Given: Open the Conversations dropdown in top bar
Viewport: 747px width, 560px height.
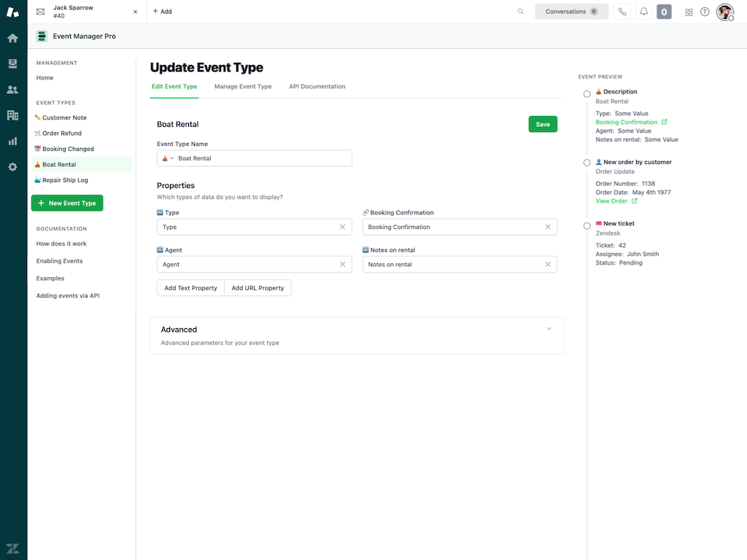Looking at the screenshot, I should 571,12.
